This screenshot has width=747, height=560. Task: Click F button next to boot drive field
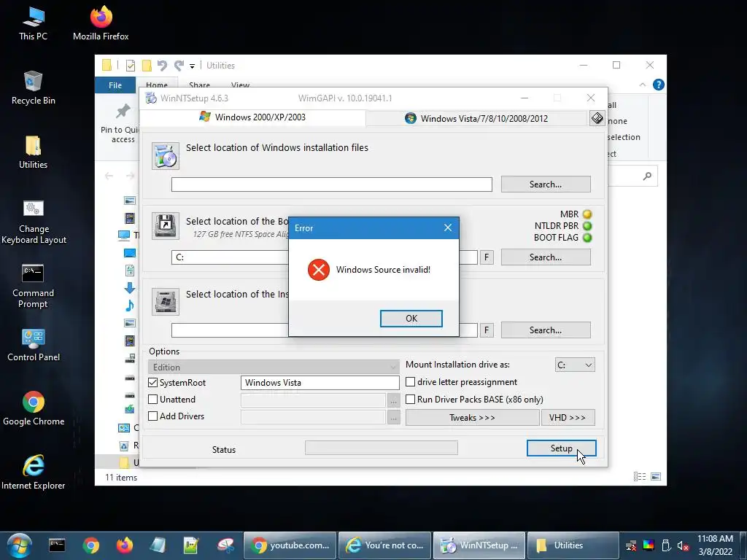point(487,257)
